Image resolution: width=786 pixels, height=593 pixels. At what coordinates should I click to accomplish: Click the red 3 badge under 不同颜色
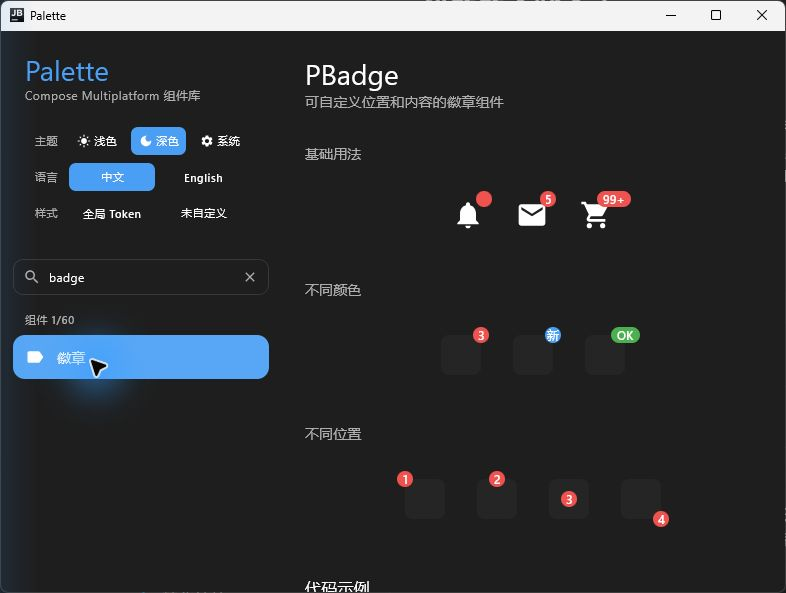pyautogui.click(x=481, y=335)
